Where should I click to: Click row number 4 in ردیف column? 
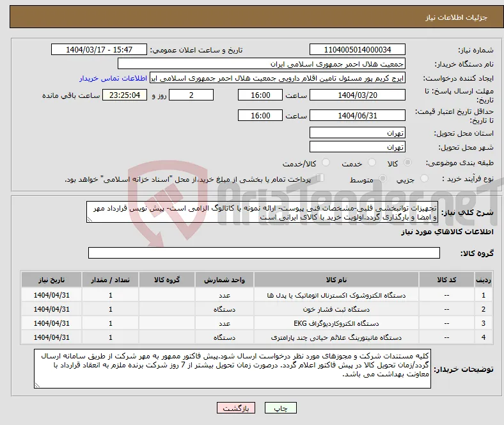click(484, 337)
